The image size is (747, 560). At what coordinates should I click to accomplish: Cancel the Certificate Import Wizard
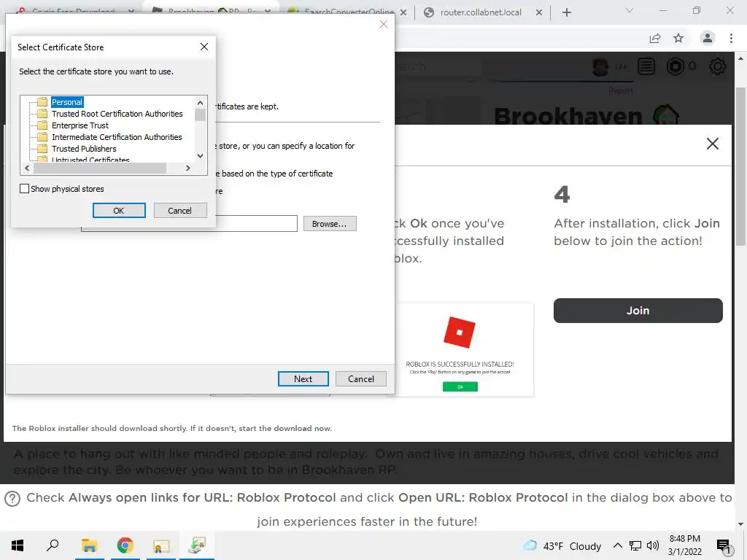(x=360, y=379)
